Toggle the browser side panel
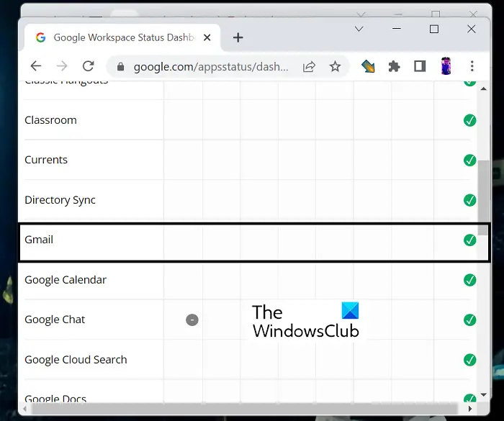504x421 pixels. (x=420, y=66)
